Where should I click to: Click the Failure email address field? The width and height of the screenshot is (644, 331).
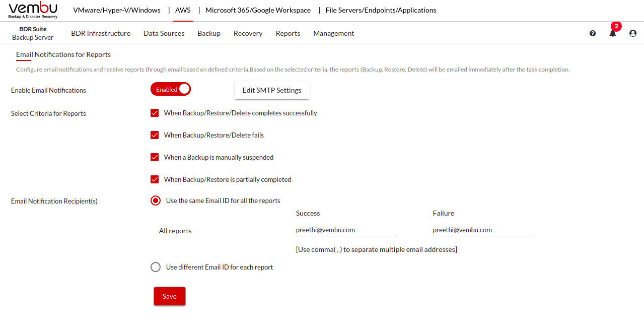(x=483, y=230)
